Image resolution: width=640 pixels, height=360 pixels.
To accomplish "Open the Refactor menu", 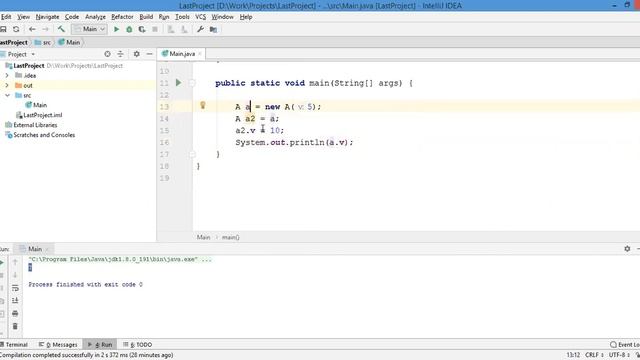I will [x=122, y=17].
